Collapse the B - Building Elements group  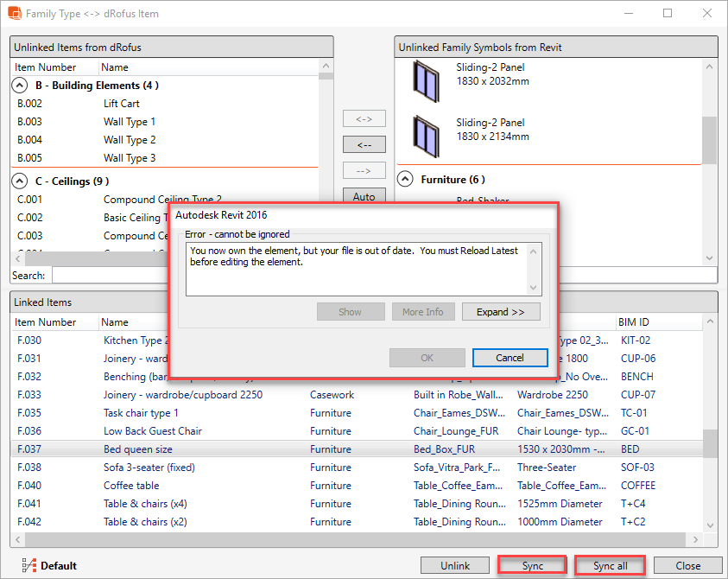click(x=19, y=85)
